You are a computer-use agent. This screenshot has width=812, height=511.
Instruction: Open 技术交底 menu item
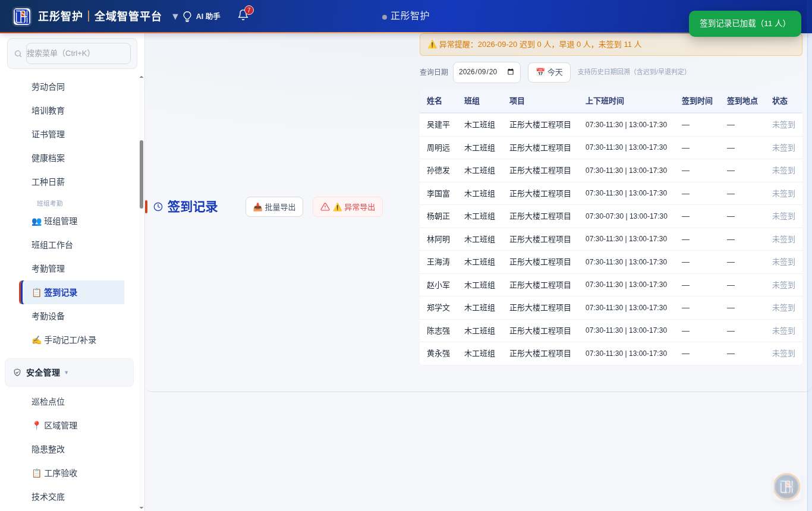[x=48, y=497]
